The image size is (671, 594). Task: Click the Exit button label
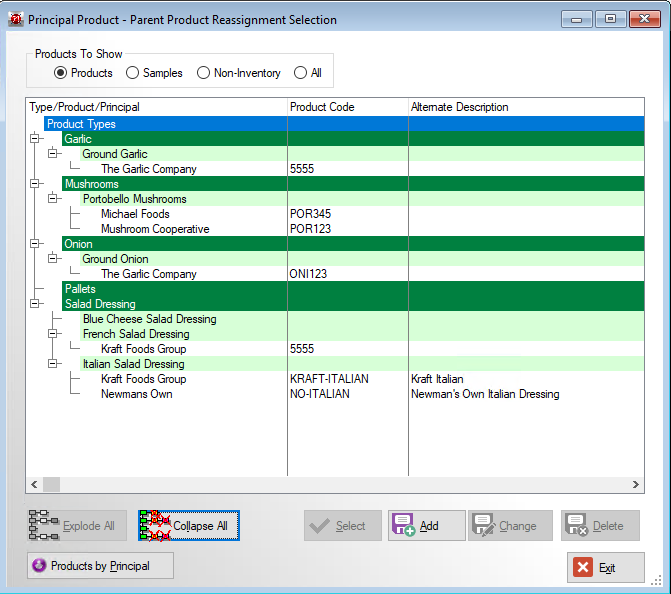[607, 568]
